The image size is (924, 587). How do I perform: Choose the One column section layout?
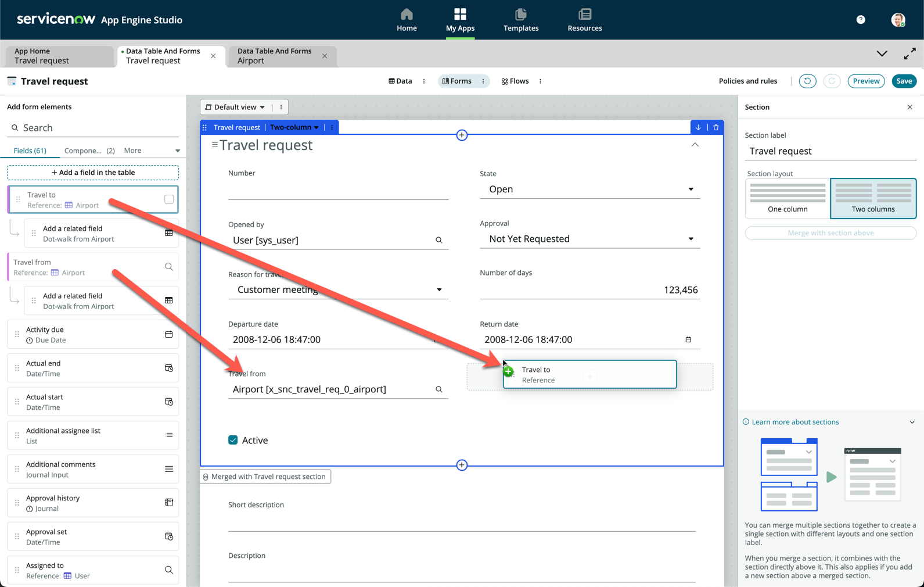pyautogui.click(x=788, y=198)
